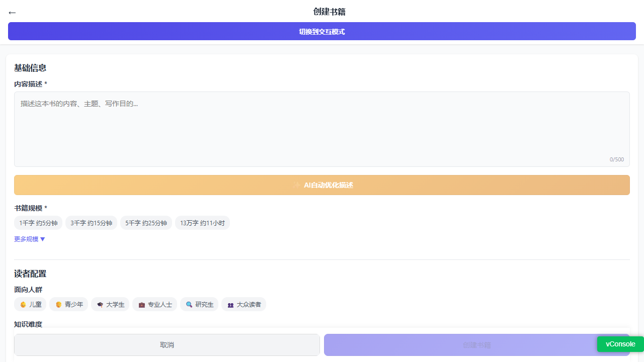Select the 13万字 约11小时 option
Screen dimensions: 644x362
(202, 223)
